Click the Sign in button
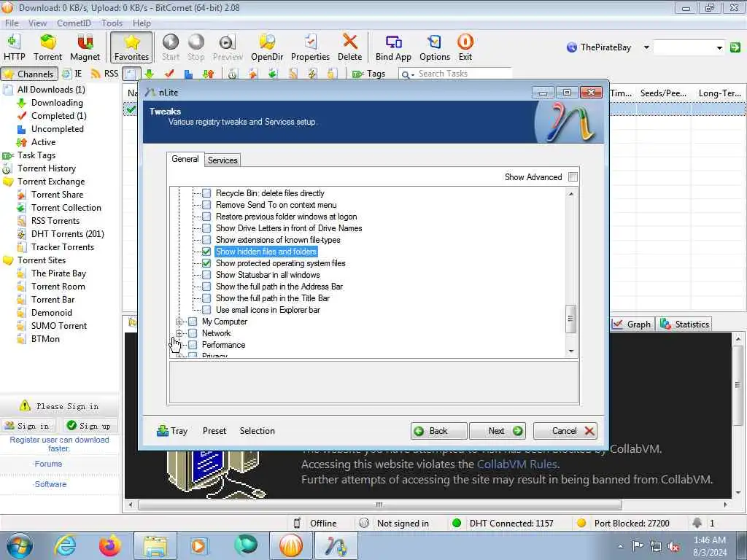 coord(28,426)
